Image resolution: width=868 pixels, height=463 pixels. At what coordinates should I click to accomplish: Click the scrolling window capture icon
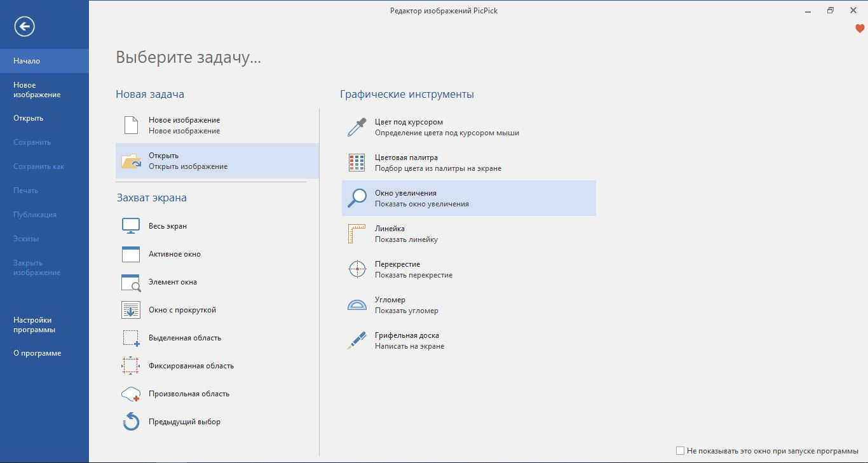tap(131, 310)
